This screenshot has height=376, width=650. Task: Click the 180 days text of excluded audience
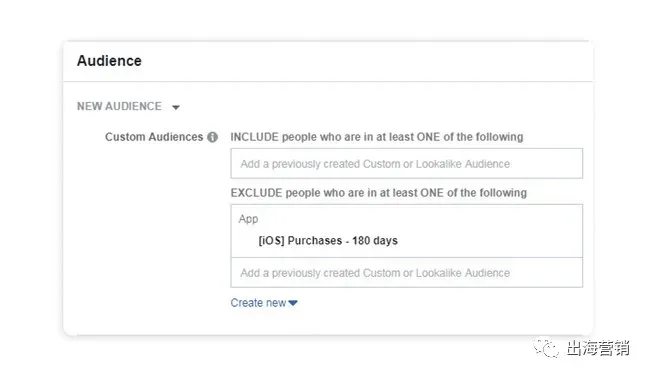[x=375, y=240]
